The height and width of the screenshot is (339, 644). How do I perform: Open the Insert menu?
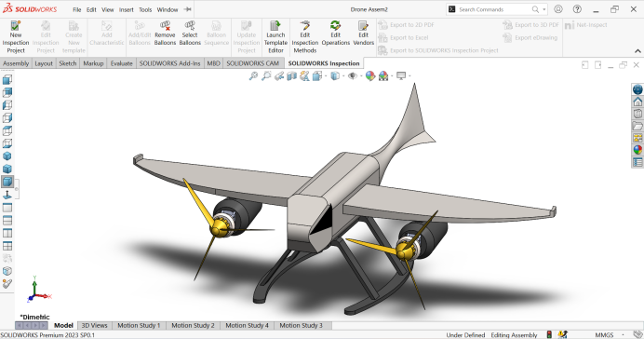pos(126,9)
